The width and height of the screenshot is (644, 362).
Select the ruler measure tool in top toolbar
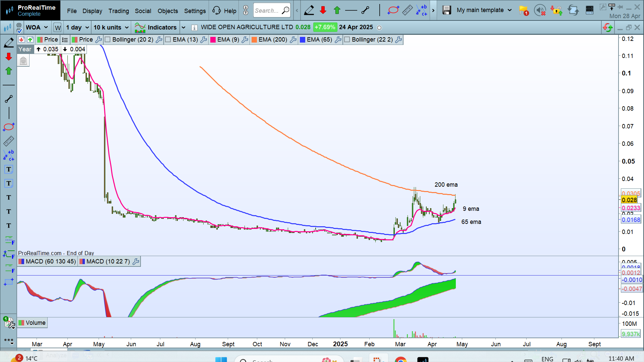pyautogui.click(x=407, y=10)
